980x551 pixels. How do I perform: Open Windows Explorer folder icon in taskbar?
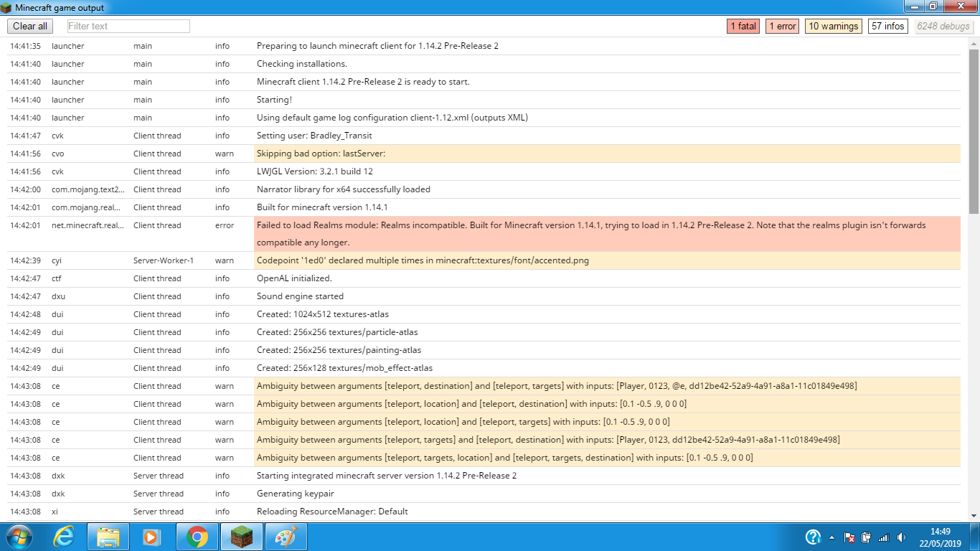[108, 537]
